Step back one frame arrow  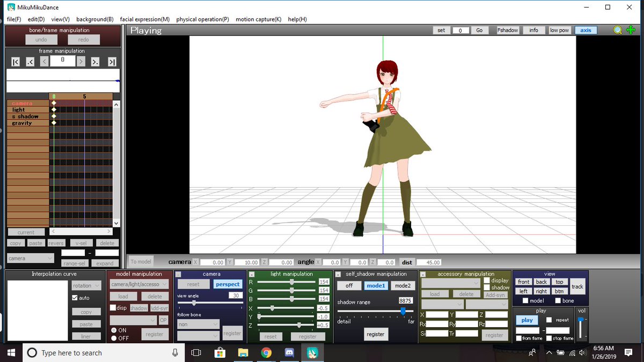[44, 62]
